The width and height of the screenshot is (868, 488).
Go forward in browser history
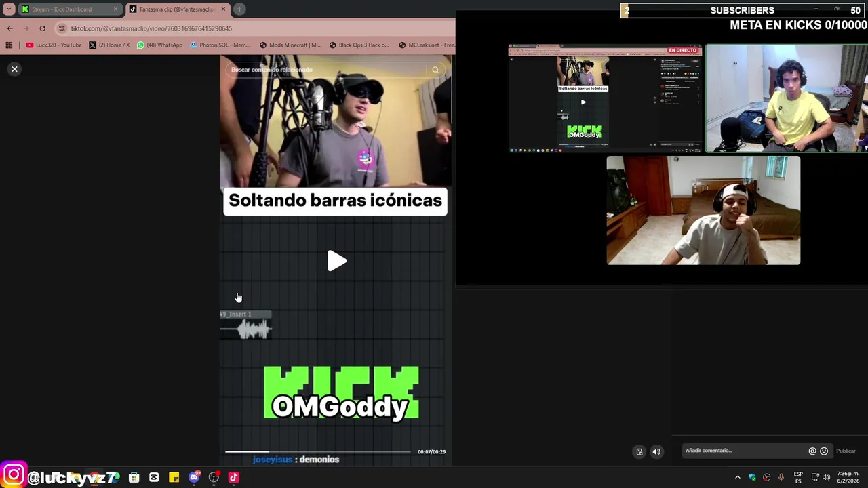(26, 28)
